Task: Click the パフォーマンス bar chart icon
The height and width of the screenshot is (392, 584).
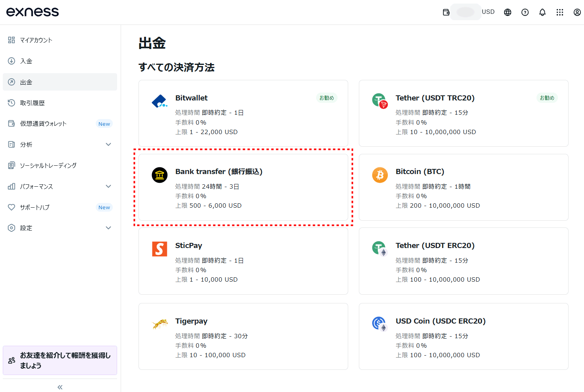Action: pyautogui.click(x=11, y=186)
